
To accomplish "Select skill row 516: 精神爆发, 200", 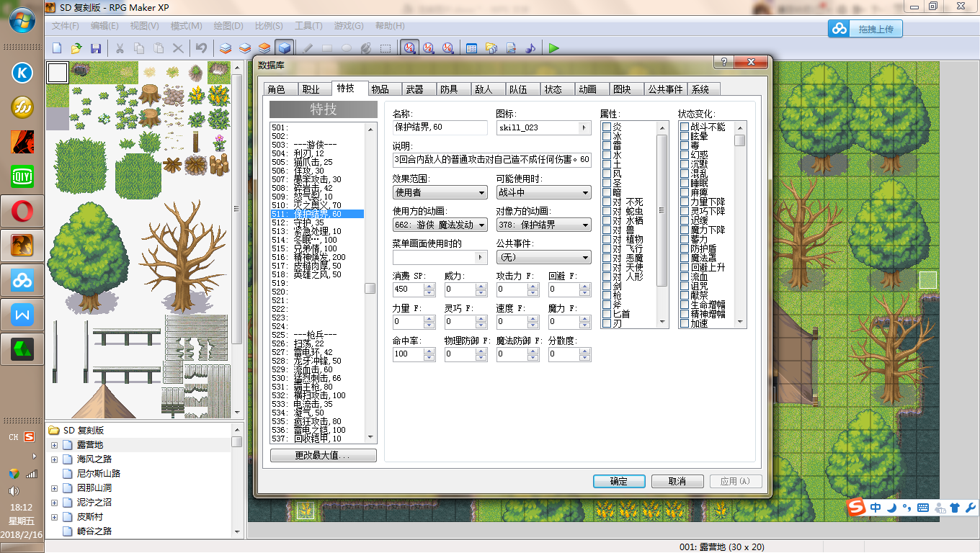I will coord(317,257).
